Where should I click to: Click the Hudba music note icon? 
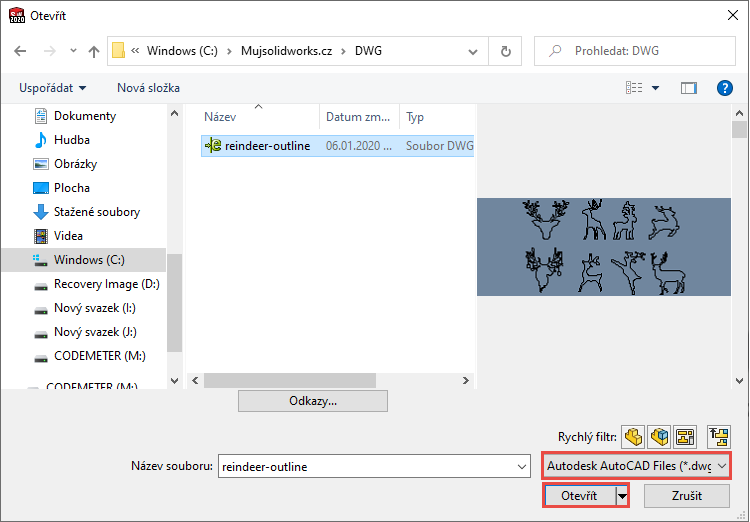tap(41, 140)
